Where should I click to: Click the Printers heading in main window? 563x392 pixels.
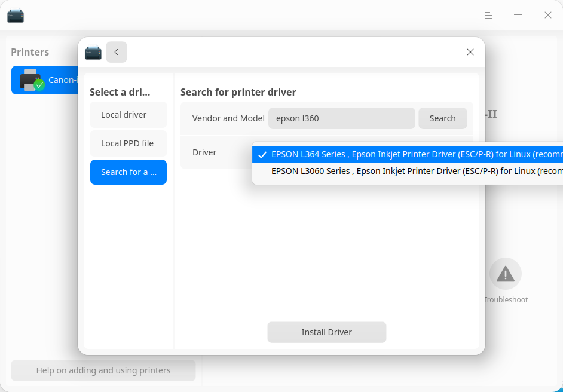click(30, 52)
